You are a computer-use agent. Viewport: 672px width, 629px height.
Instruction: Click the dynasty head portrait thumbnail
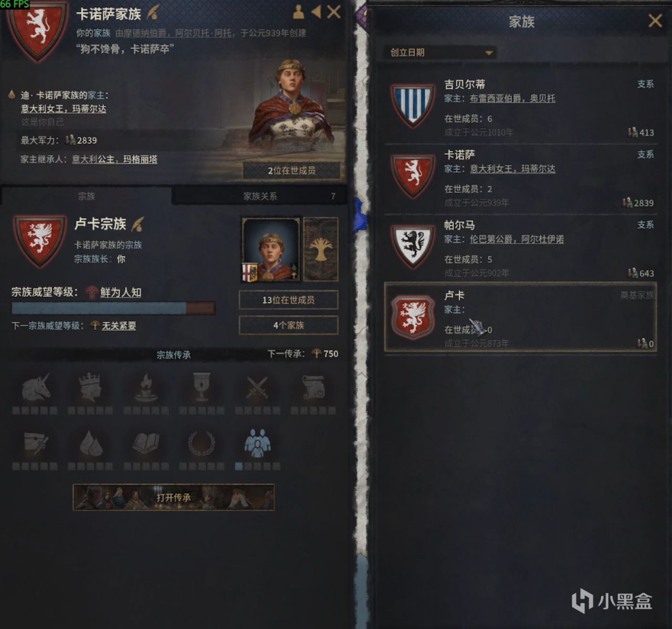tap(271, 249)
